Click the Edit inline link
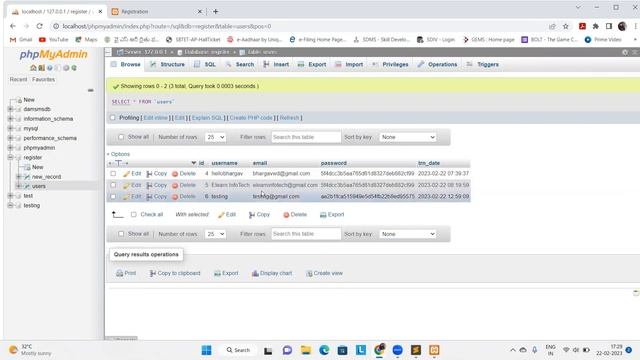Screen dimensions: 640x360 pos(156,118)
